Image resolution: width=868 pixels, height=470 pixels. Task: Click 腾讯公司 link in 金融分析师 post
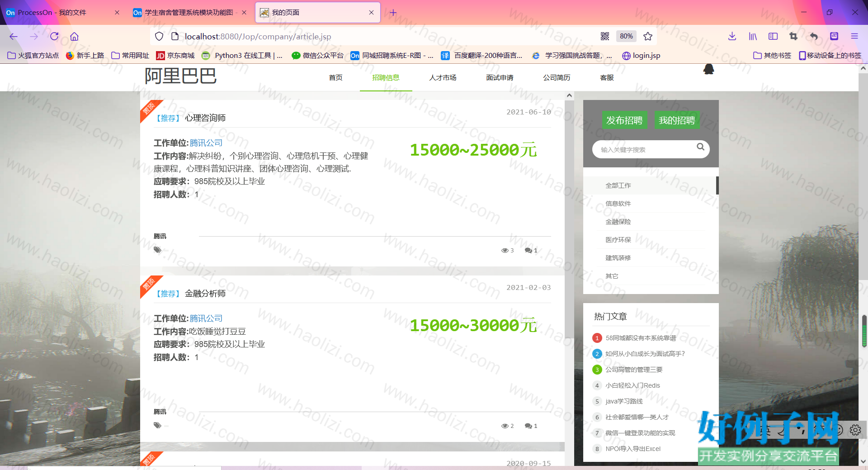click(206, 318)
